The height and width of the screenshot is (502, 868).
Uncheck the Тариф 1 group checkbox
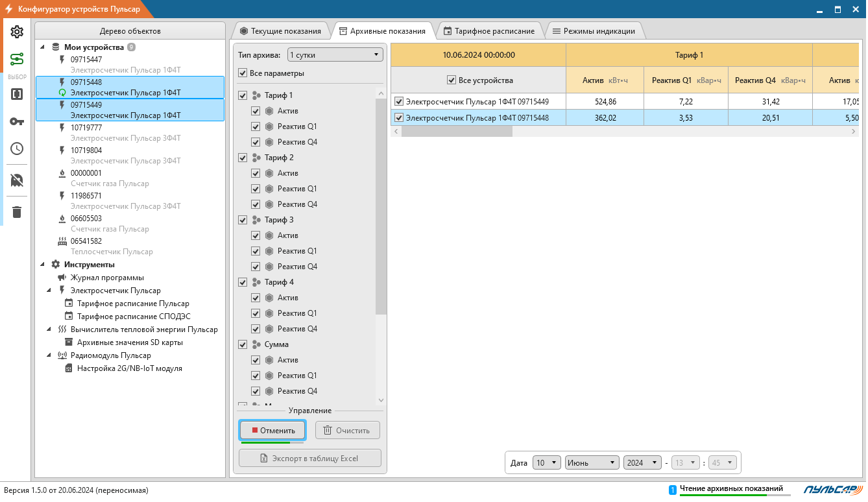[x=243, y=95]
